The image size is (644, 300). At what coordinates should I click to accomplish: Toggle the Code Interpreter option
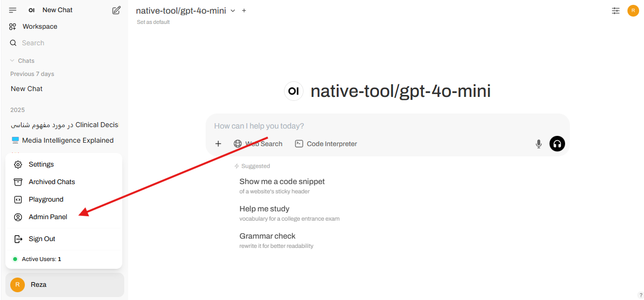click(326, 144)
